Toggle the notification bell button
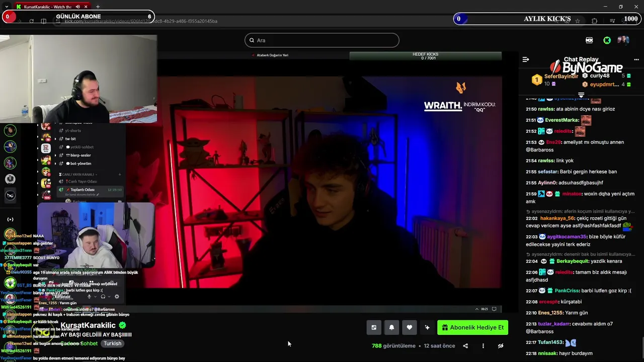The height and width of the screenshot is (362, 644). (x=391, y=327)
